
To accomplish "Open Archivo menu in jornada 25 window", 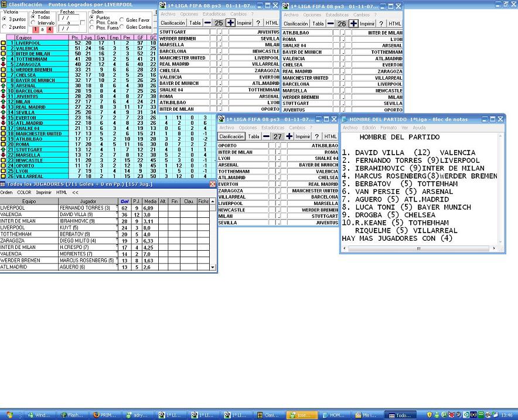I will (168, 14).
